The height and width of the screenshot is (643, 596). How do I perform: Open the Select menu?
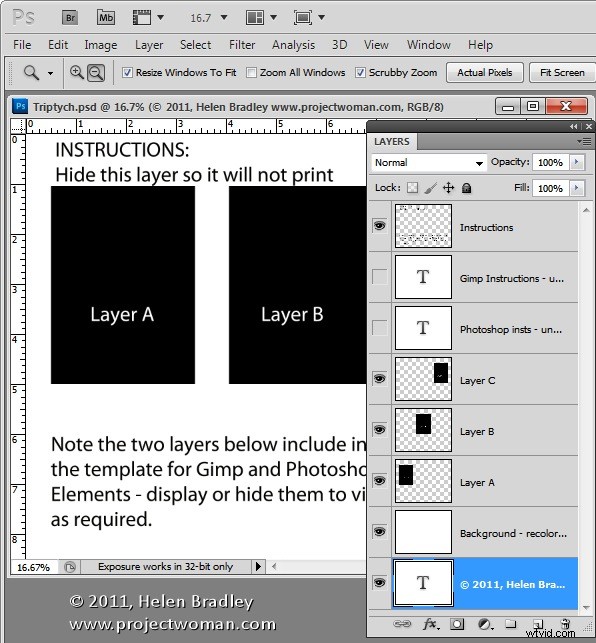(195, 44)
